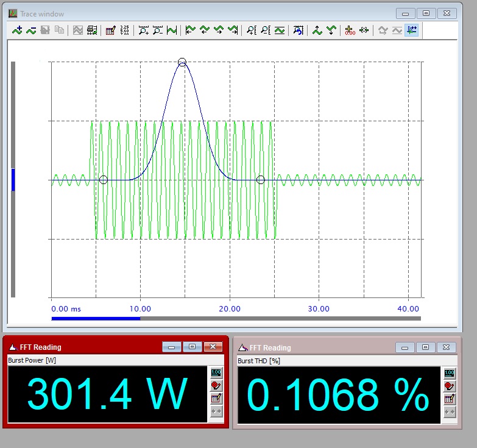
Task: Click the greyed-out trace cycle icon
Action: coord(383,30)
